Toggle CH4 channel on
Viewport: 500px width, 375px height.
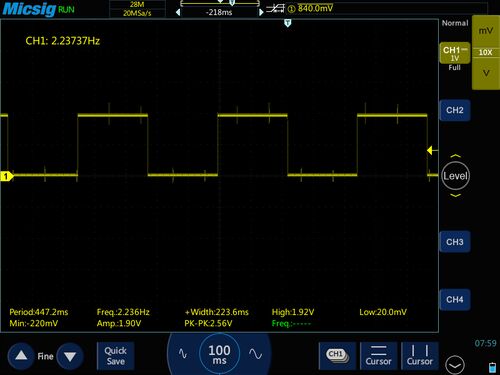pyautogui.click(x=455, y=300)
